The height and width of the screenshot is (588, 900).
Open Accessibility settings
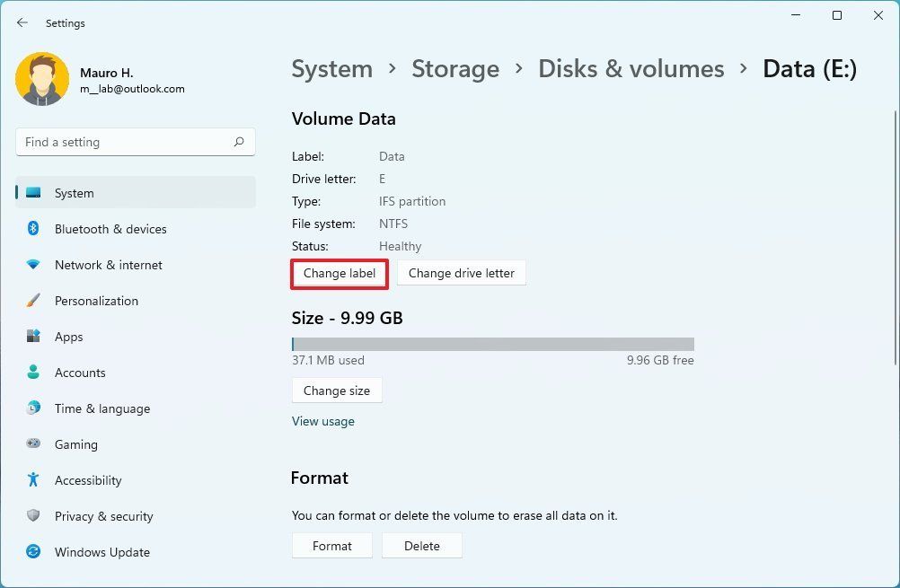coord(87,480)
